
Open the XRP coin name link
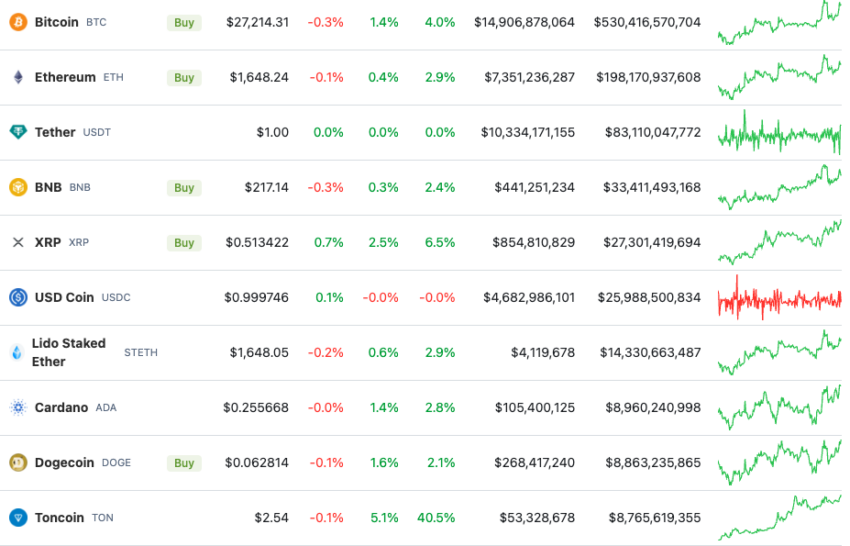[x=48, y=242]
